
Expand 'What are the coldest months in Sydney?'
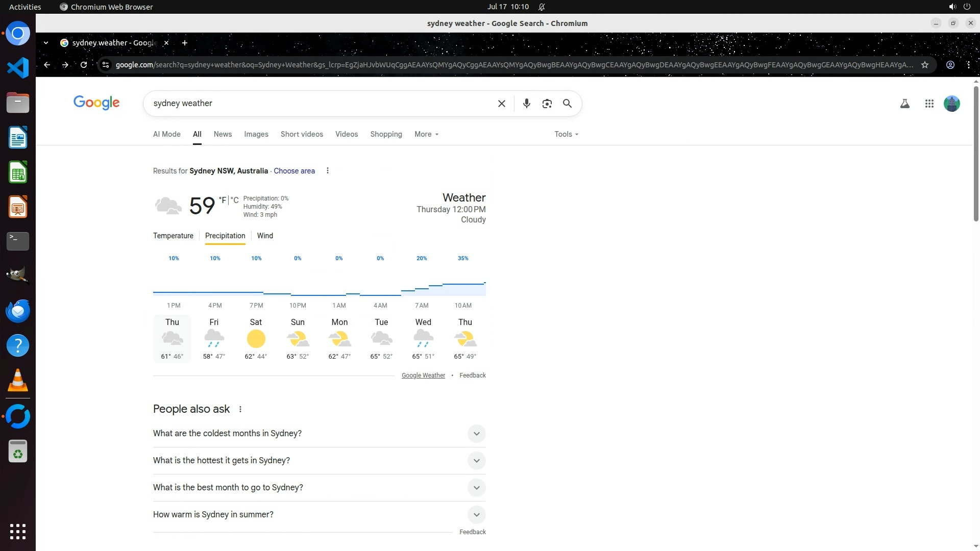tap(476, 434)
